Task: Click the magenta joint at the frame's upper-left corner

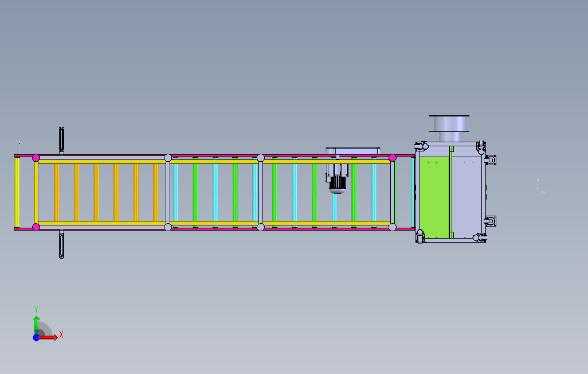Action: tap(36, 158)
